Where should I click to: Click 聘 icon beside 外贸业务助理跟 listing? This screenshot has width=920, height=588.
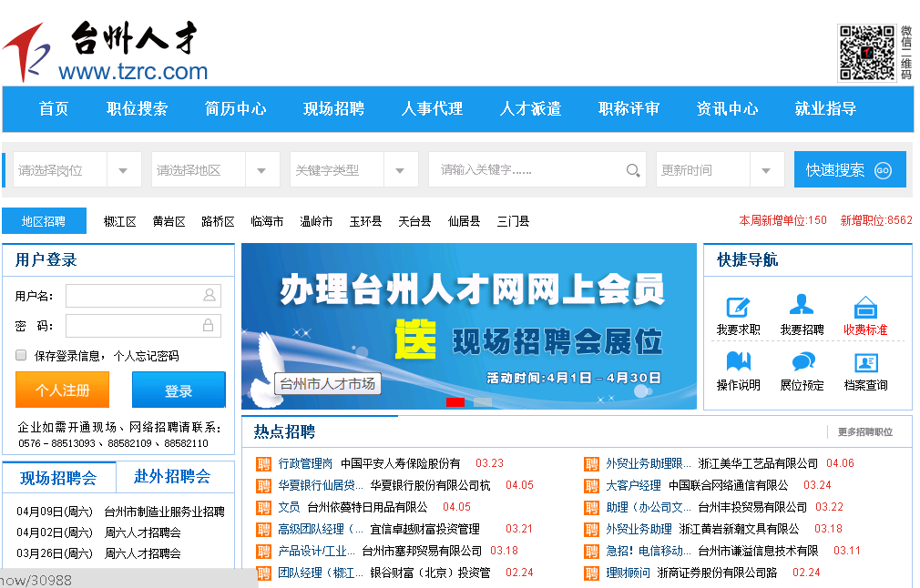[x=591, y=464]
